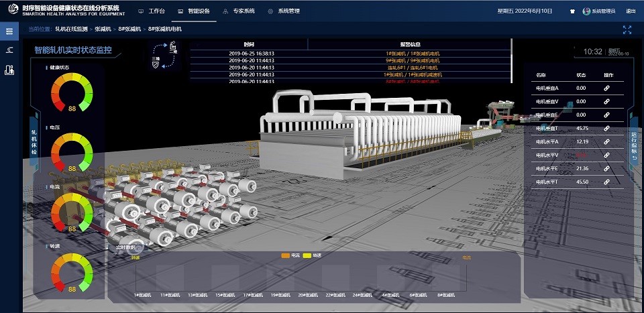
Task: Click link icon for 电机水平A row
Action: pyautogui.click(x=606, y=141)
